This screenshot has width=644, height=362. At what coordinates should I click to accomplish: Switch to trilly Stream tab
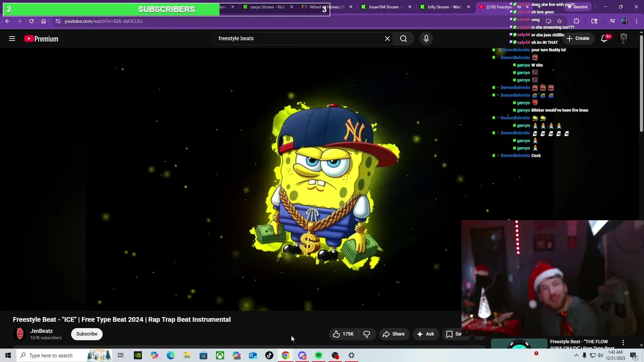tap(444, 7)
